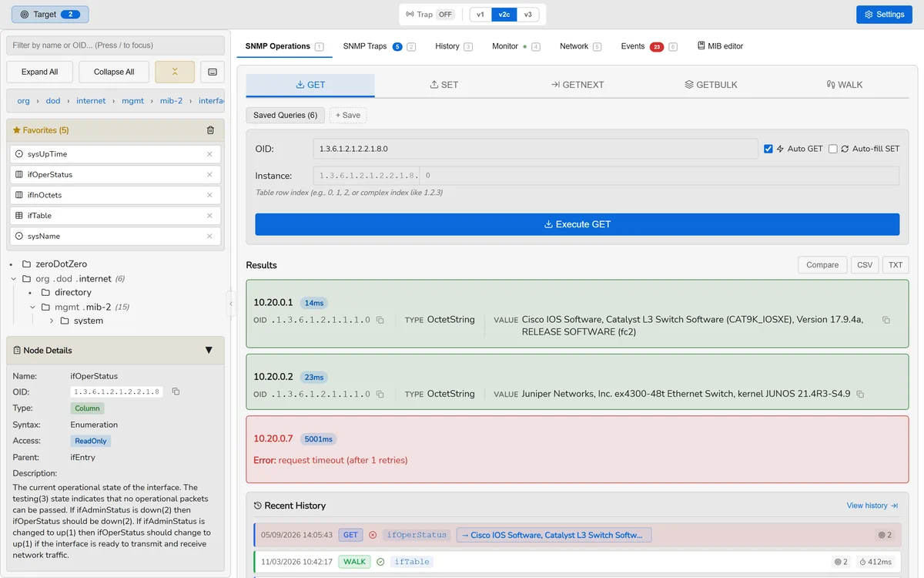This screenshot has width=924, height=578.
Task: Jump to 'mib-2' in breadcrumb
Action: 171,101
